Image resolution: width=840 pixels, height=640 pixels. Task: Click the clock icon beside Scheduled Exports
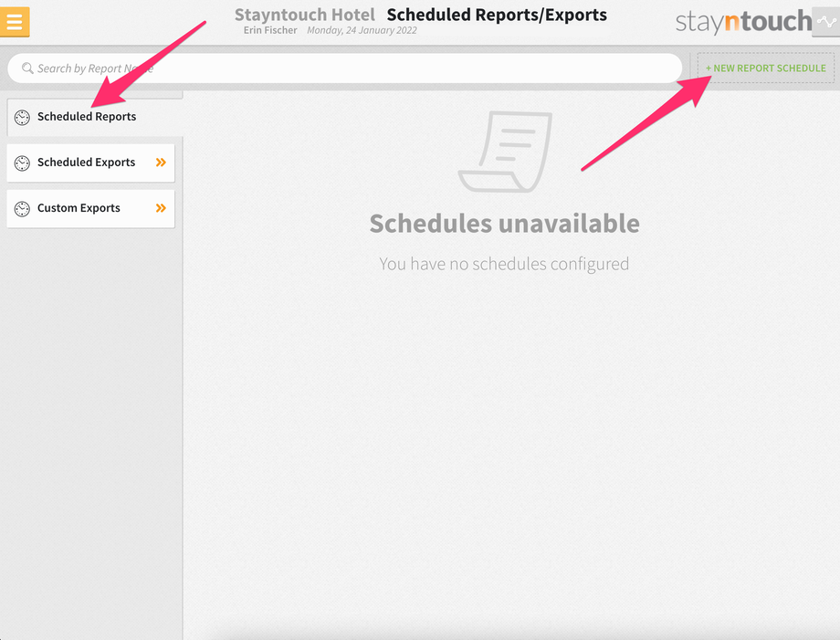(22, 163)
